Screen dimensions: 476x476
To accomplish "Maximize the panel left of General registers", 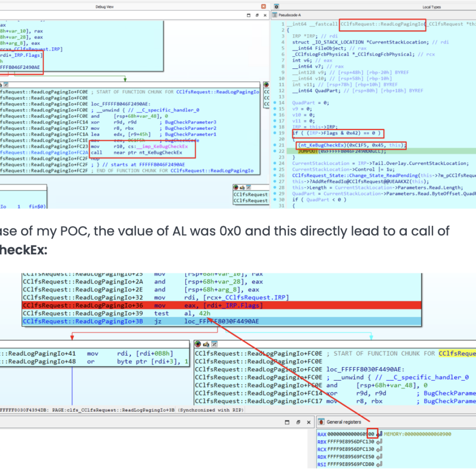I will pyautogui.click(x=287, y=422).
